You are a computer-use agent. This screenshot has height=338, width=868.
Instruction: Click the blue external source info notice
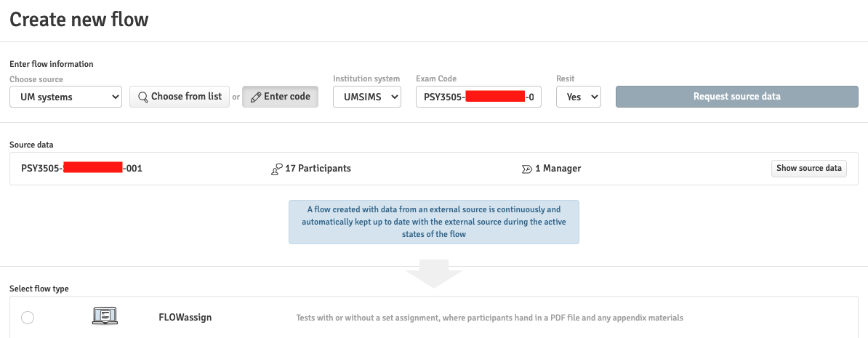coord(434,222)
